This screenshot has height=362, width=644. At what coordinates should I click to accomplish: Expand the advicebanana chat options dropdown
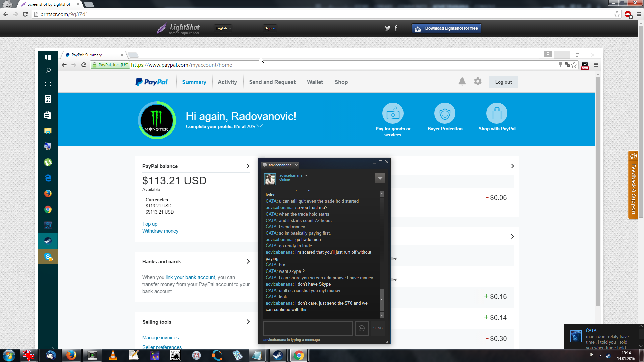point(380,178)
